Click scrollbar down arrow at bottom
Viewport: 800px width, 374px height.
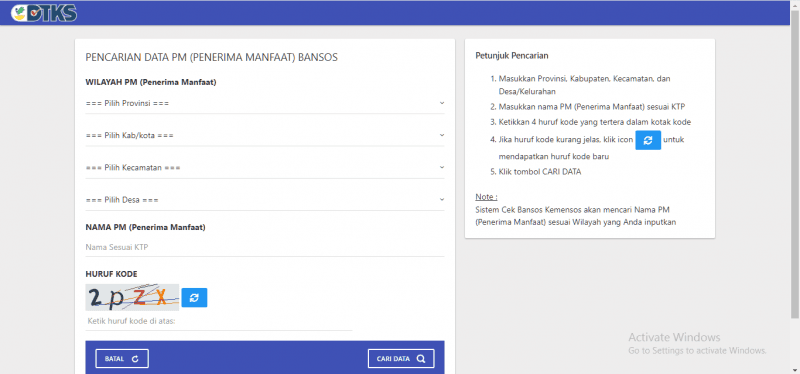(x=795, y=370)
